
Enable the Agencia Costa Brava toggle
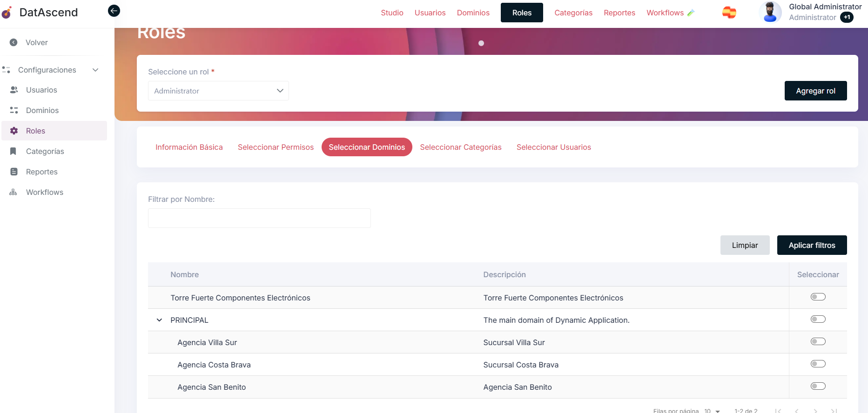818,364
